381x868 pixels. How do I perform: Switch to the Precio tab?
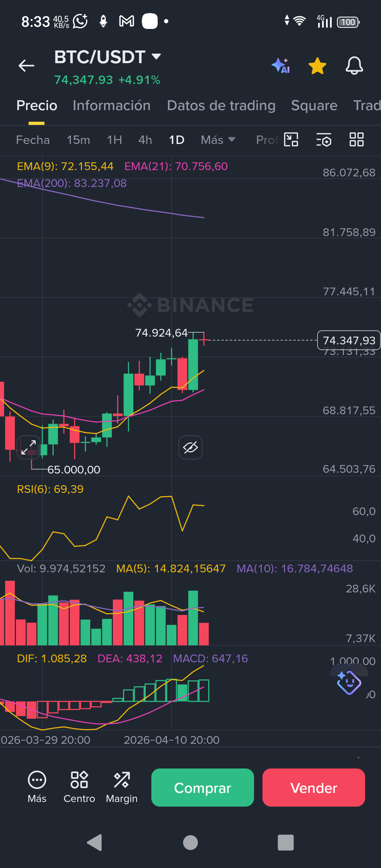37,106
